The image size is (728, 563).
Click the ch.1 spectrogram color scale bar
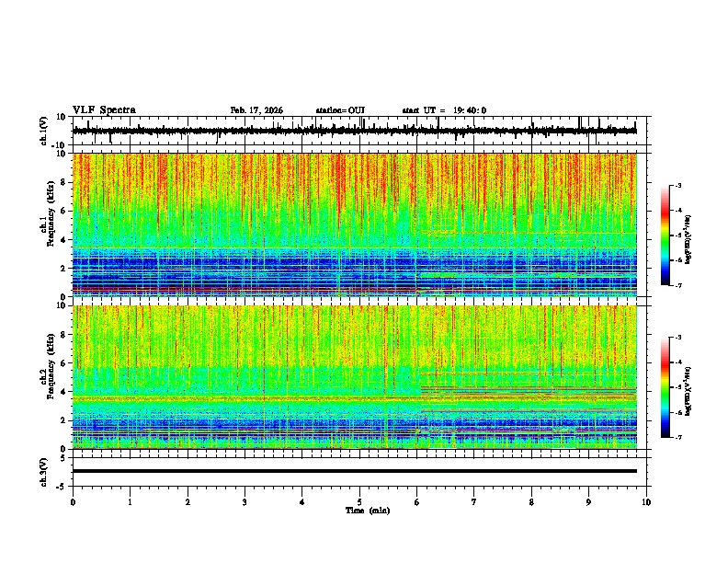665,236
